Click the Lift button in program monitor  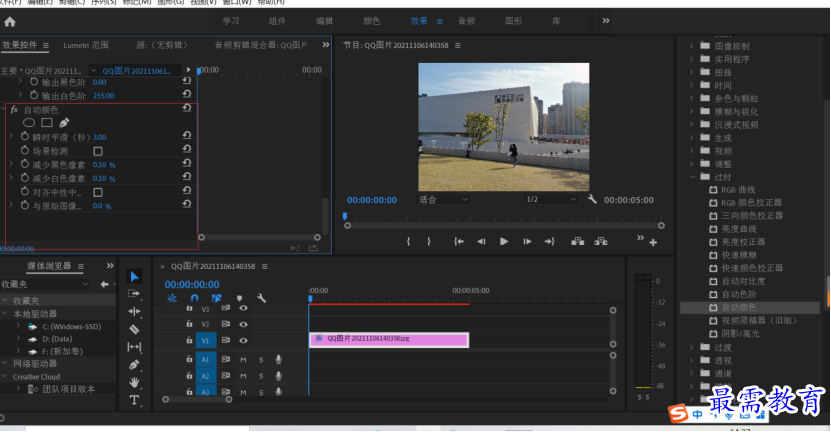click(x=578, y=242)
